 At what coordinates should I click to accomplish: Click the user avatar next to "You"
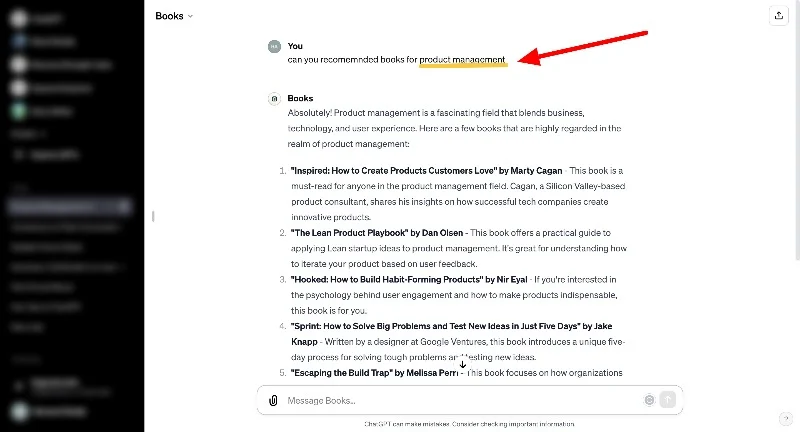(x=273, y=46)
